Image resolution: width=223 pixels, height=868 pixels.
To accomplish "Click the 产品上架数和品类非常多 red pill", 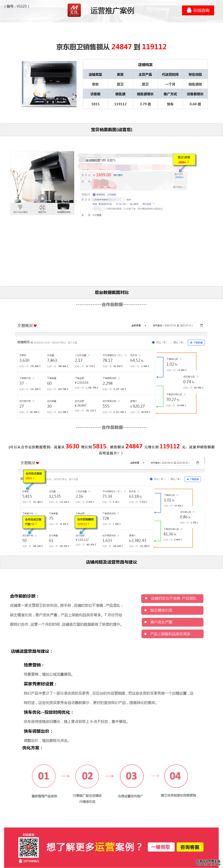I will coord(172,634).
